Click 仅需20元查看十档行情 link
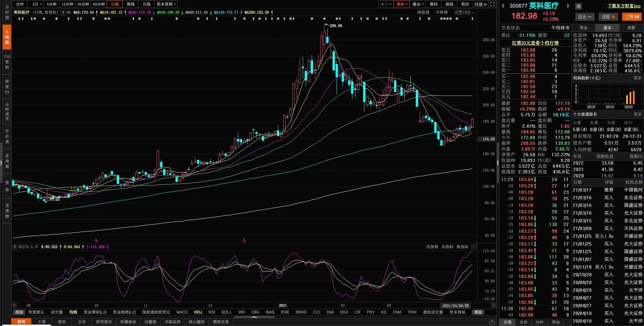The height and width of the screenshot is (326, 644). 535,43
